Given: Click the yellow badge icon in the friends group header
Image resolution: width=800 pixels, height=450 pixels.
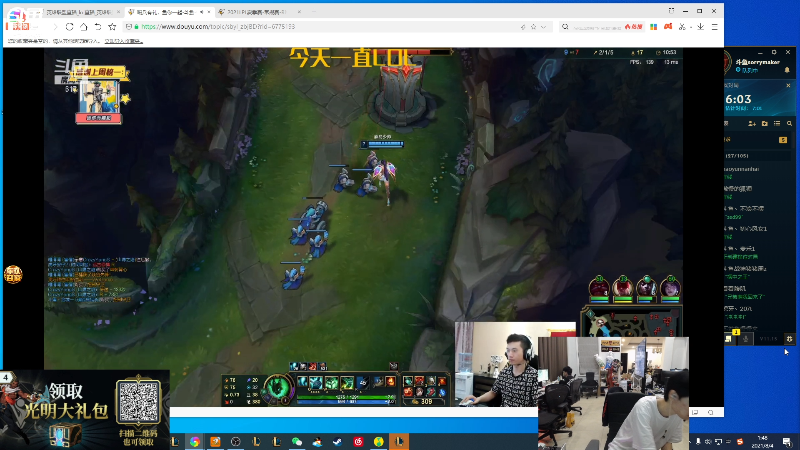Looking at the screenshot, I should (783, 140).
